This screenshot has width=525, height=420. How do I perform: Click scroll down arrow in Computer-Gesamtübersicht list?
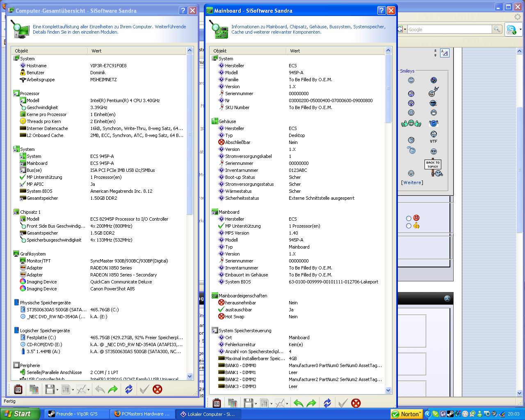[x=189, y=376]
